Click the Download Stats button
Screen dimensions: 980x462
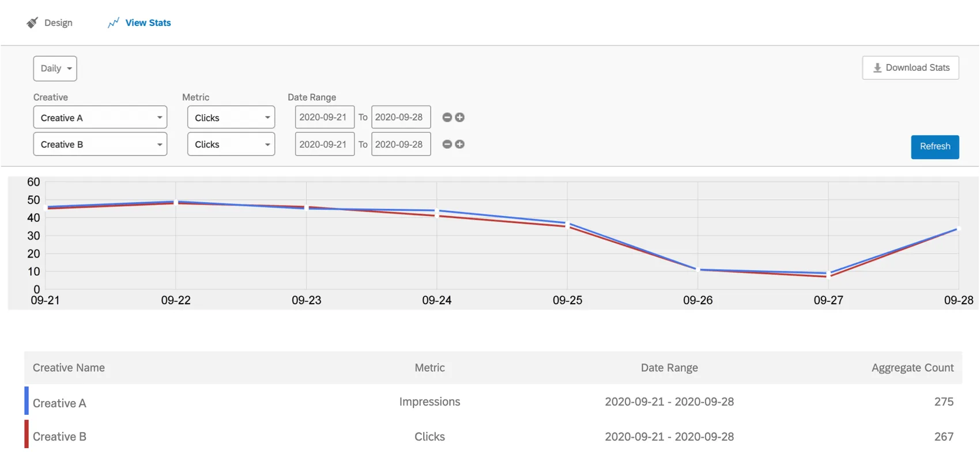[910, 67]
